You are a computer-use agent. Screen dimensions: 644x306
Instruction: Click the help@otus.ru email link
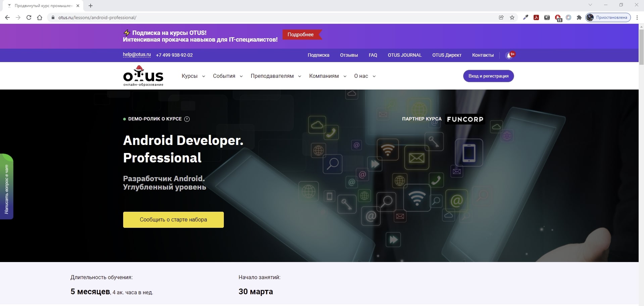137,55
